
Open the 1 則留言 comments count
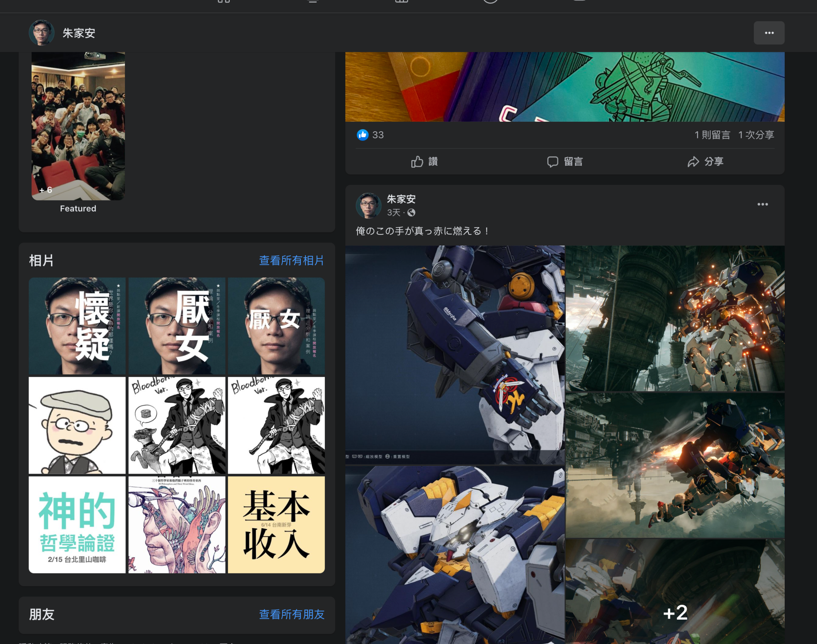(712, 135)
